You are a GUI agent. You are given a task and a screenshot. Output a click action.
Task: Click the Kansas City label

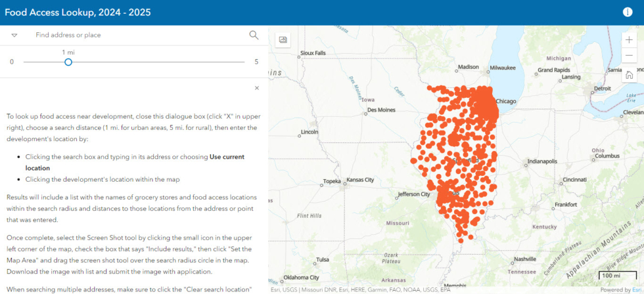pyautogui.click(x=360, y=180)
